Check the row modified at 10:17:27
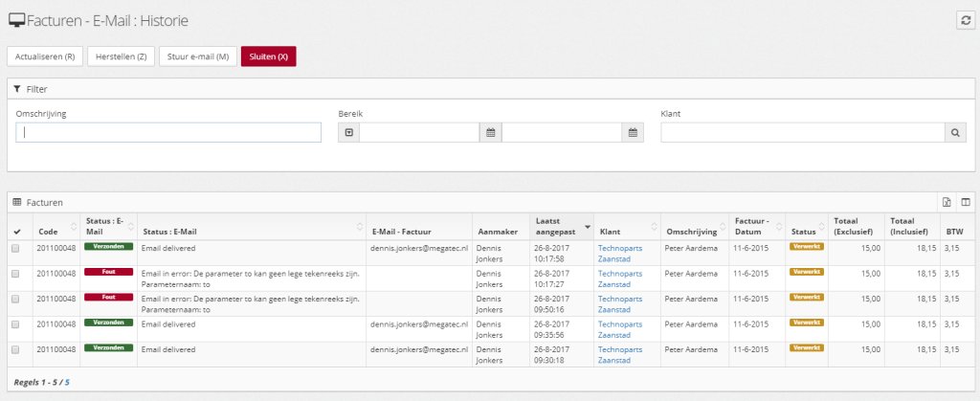980x401 pixels. pyautogui.click(x=15, y=274)
